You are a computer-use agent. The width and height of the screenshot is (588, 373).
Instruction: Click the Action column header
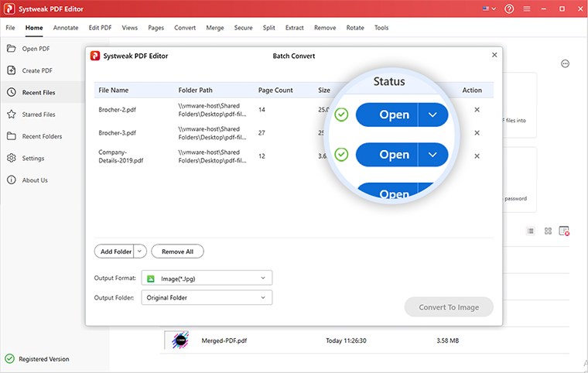[472, 90]
